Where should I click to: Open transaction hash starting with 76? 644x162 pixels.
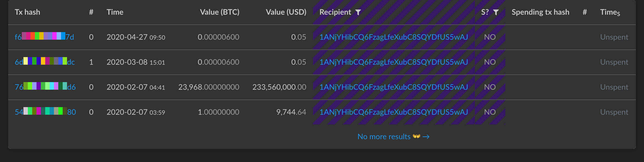pos(45,87)
